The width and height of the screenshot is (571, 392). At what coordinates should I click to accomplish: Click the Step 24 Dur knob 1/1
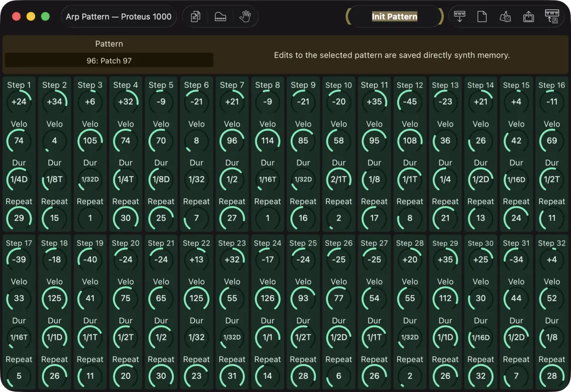pyautogui.click(x=268, y=337)
